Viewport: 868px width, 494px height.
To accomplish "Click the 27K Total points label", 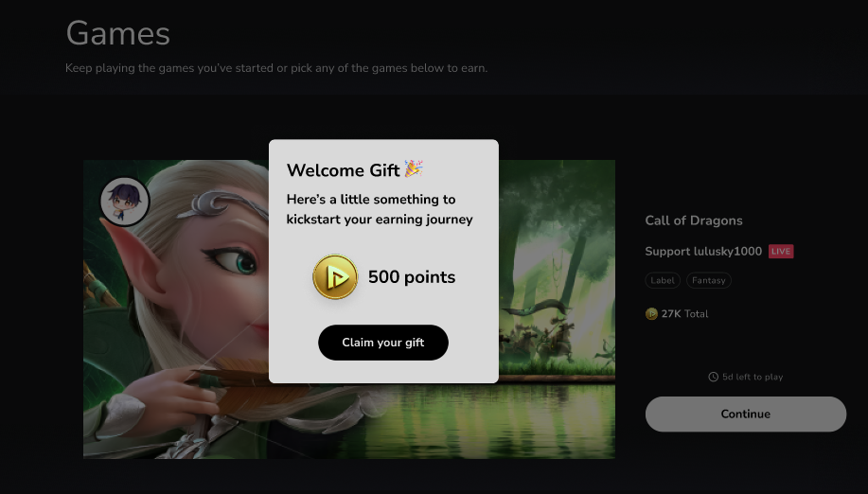I will tap(684, 313).
